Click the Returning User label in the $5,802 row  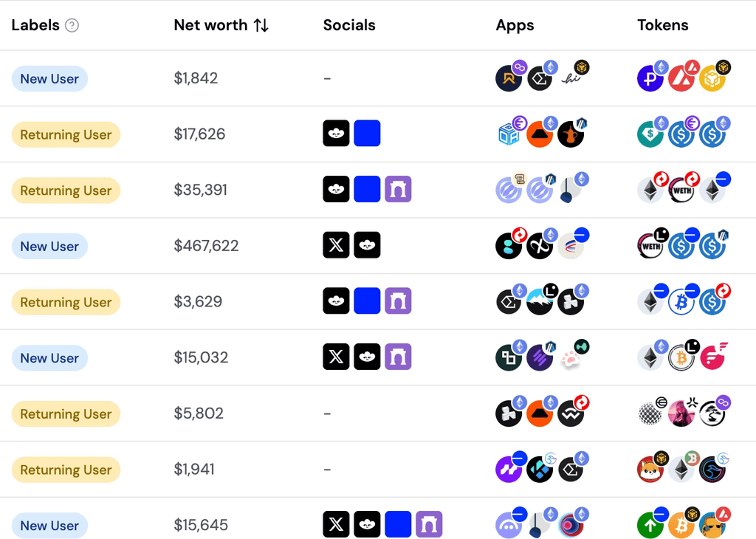click(x=66, y=413)
